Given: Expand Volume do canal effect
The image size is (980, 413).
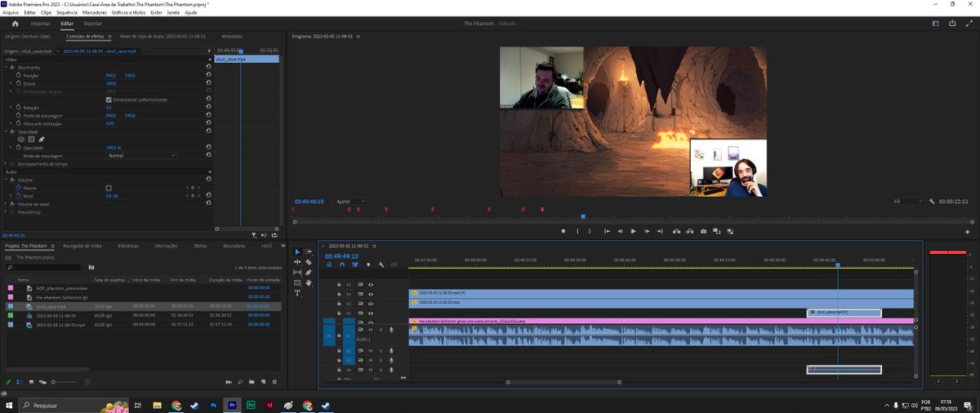Looking at the screenshot, I should (7, 203).
